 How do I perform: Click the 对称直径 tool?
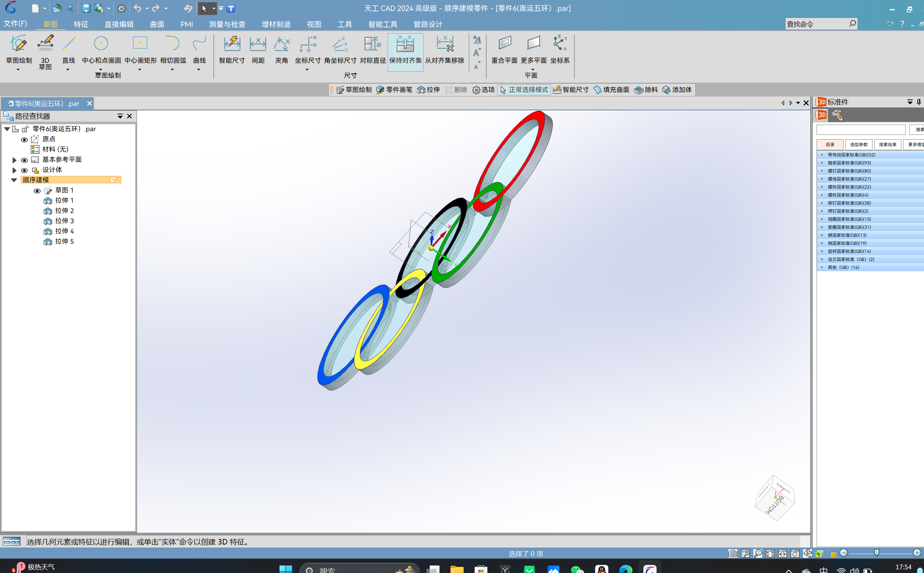(x=373, y=49)
